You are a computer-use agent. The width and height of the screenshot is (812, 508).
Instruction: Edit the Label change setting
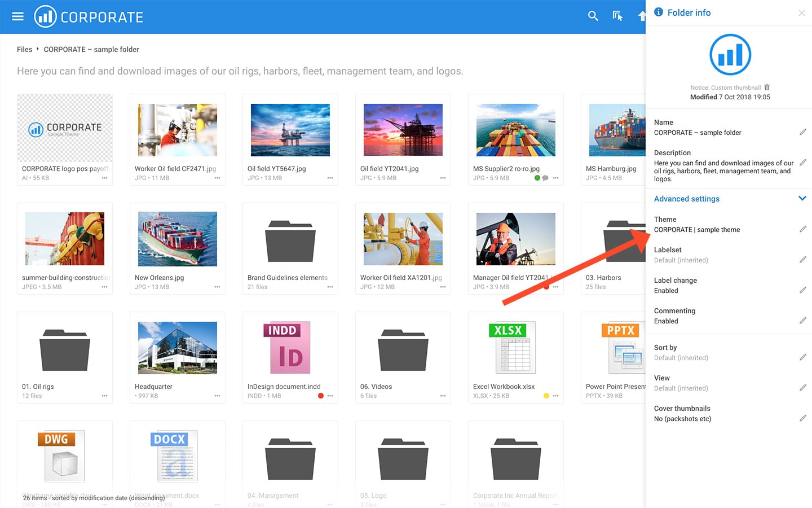point(802,290)
